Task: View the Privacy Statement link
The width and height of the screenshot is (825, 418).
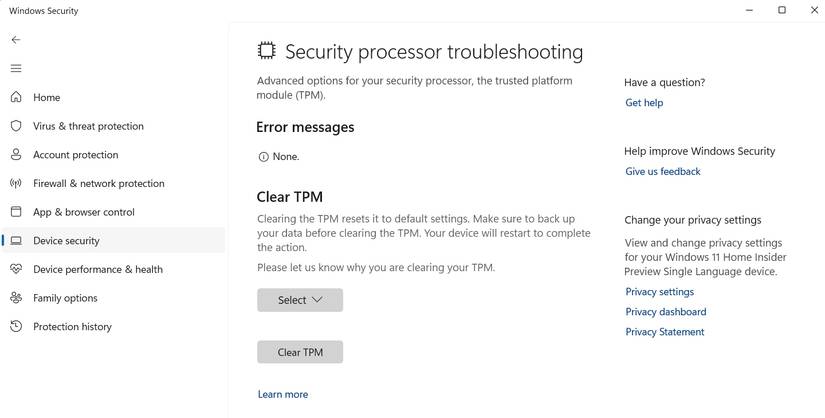Action: (x=665, y=332)
